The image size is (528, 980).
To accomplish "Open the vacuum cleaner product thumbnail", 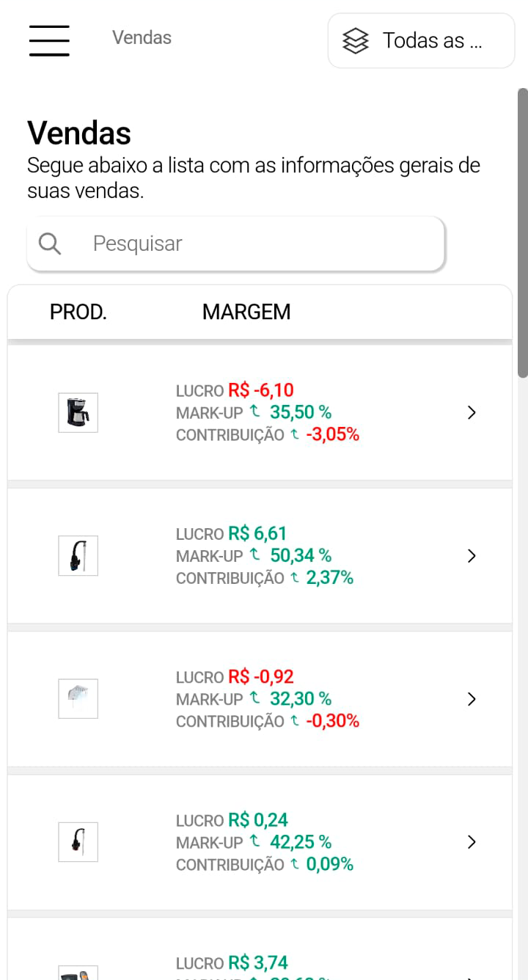I will [x=78, y=555].
